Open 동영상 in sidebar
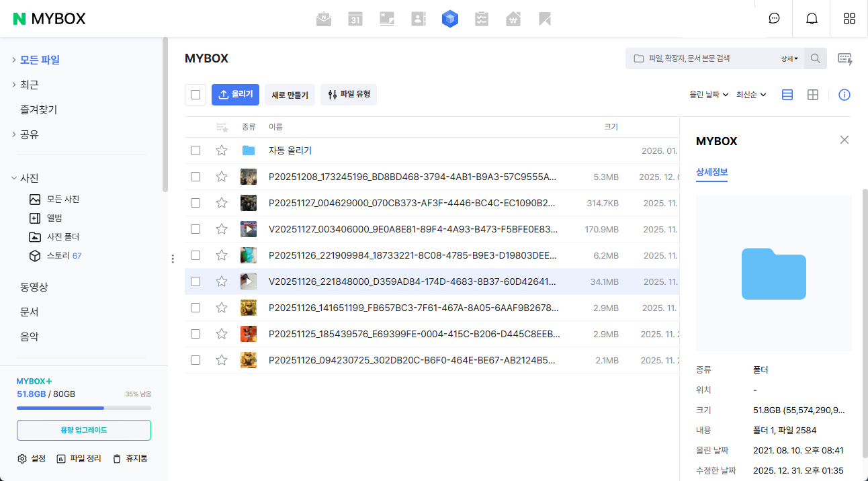The image size is (868, 481). [x=34, y=287]
